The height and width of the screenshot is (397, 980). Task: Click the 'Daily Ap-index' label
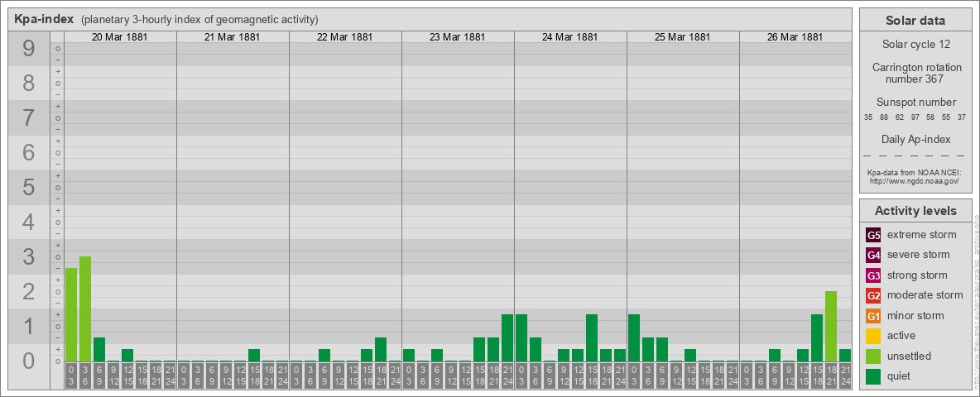tap(915, 139)
